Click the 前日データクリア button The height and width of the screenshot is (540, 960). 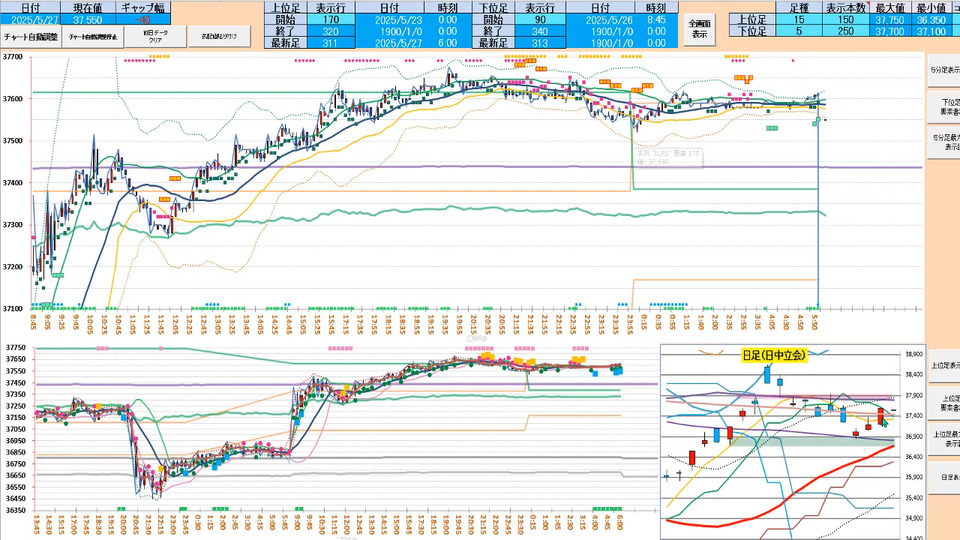156,37
